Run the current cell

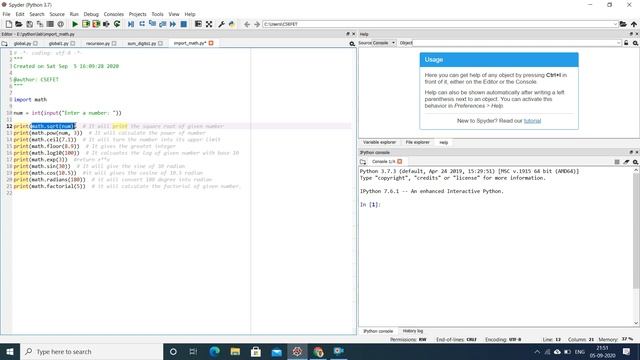click(x=86, y=24)
